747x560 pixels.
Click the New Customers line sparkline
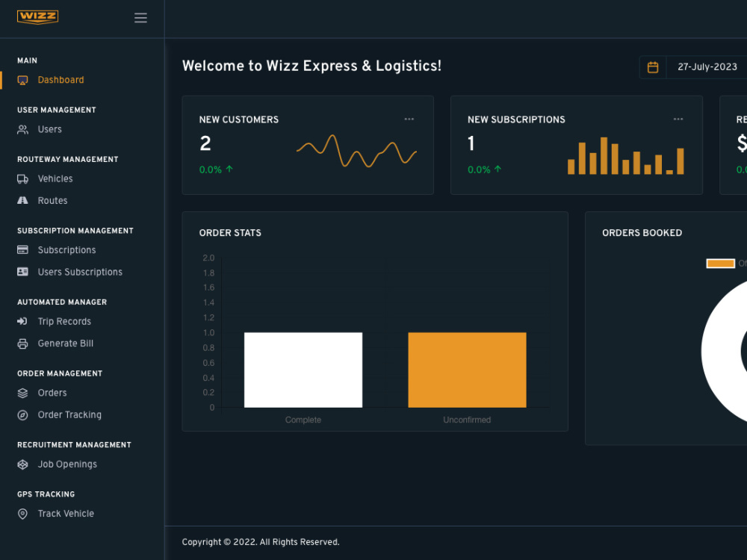tap(356, 151)
